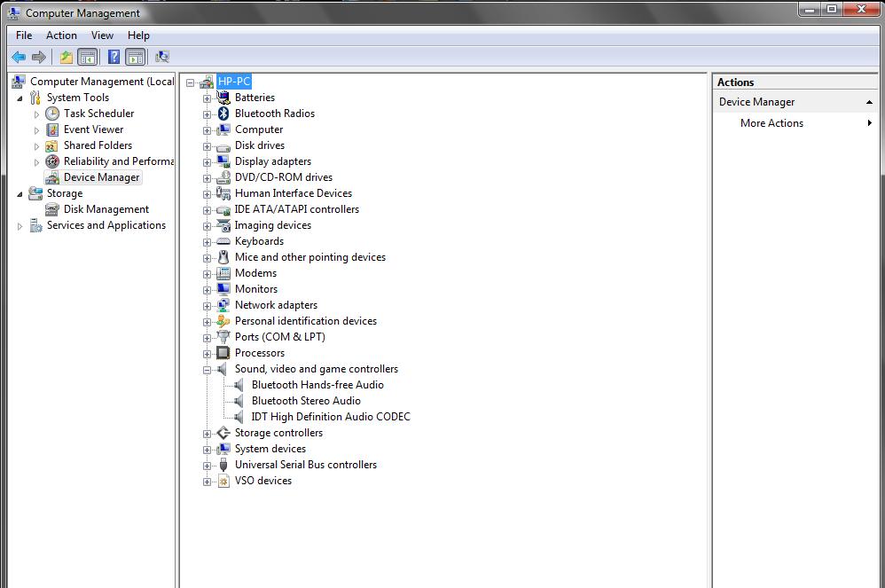Click the Imaging devices camera icon
Viewport: 885px width, 588px height.
click(223, 225)
